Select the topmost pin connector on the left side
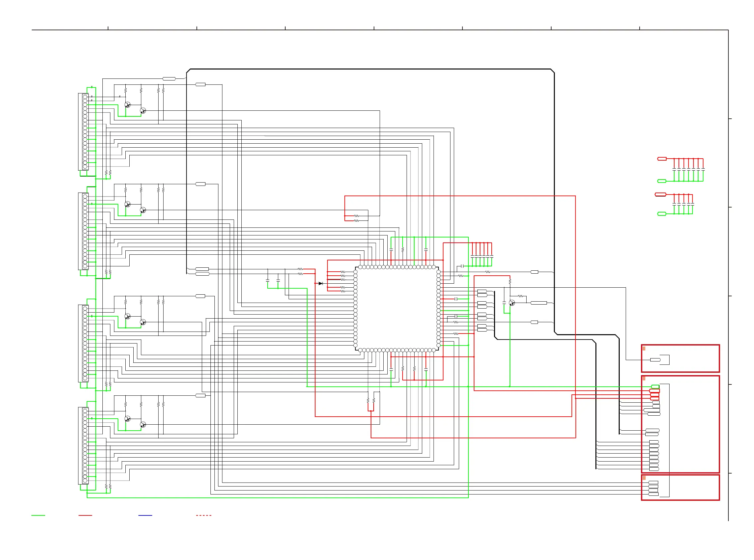 [83, 132]
